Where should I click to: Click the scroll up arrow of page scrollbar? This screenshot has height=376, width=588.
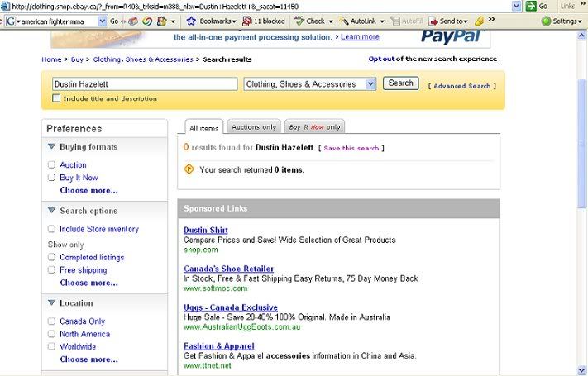(581, 36)
